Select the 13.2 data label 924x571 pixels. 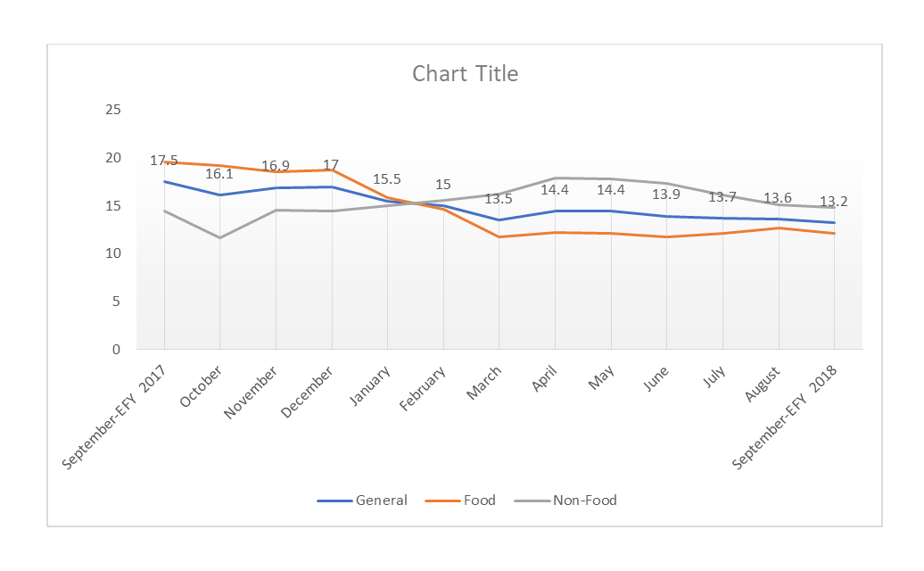coord(833,202)
